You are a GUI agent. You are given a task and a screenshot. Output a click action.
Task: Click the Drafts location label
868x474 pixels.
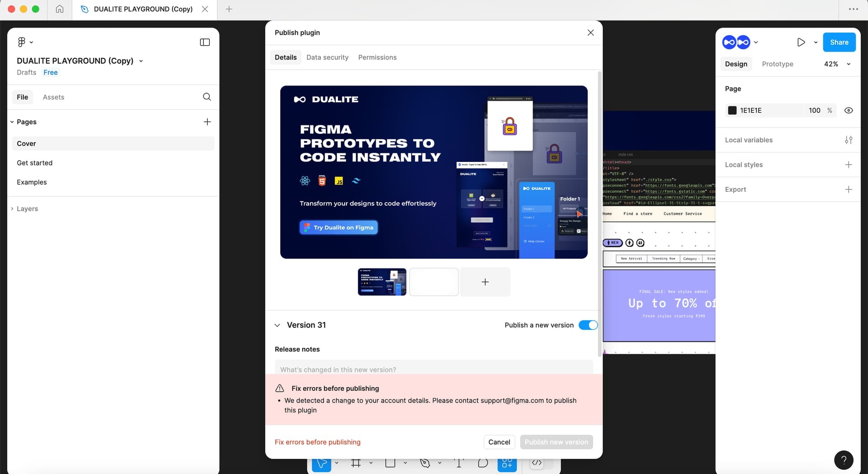(x=26, y=72)
